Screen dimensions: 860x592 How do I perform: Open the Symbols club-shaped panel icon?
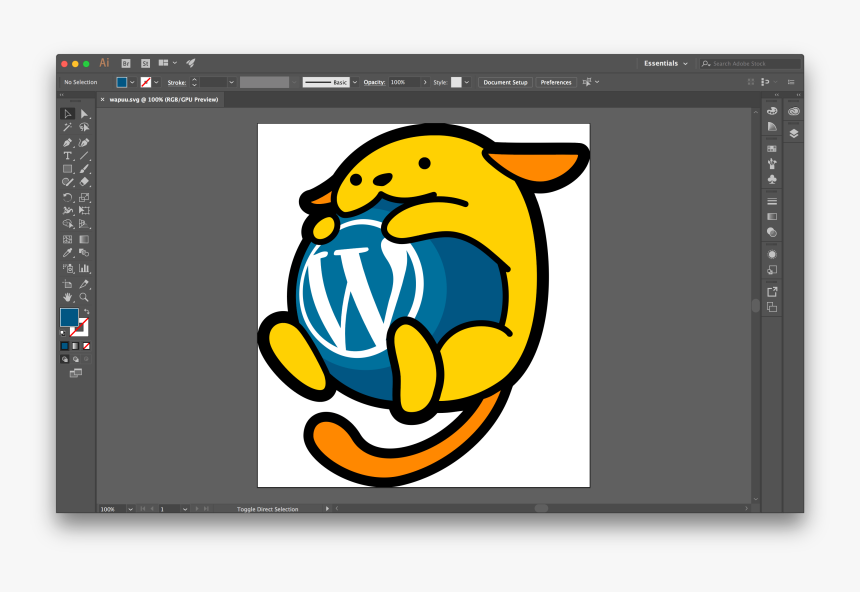pyautogui.click(x=772, y=179)
